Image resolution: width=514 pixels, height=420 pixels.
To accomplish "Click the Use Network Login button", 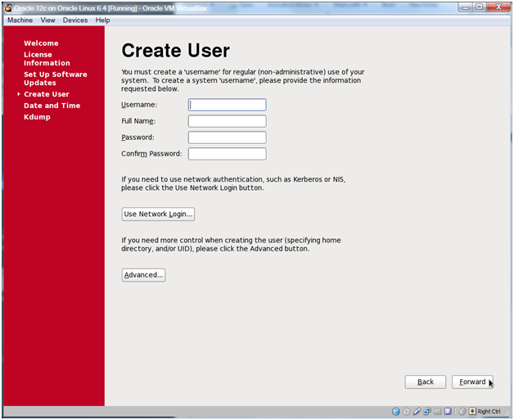I will (157, 214).
